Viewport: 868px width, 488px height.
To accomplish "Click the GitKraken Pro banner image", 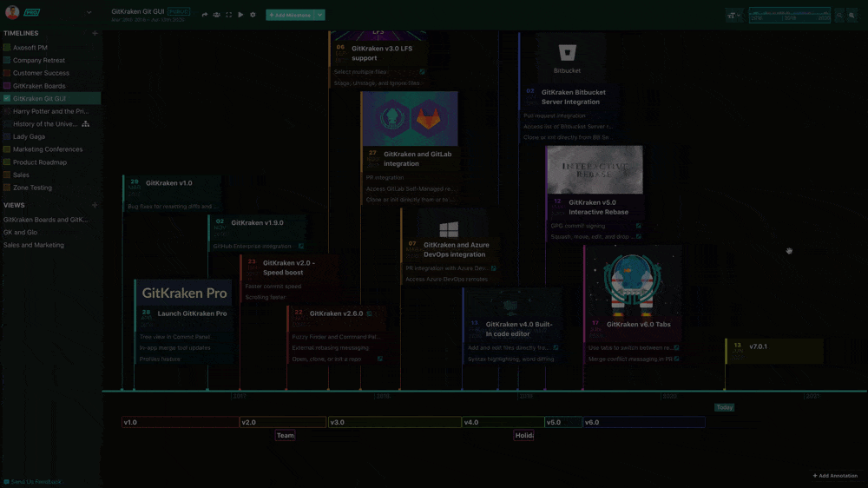I will point(184,293).
